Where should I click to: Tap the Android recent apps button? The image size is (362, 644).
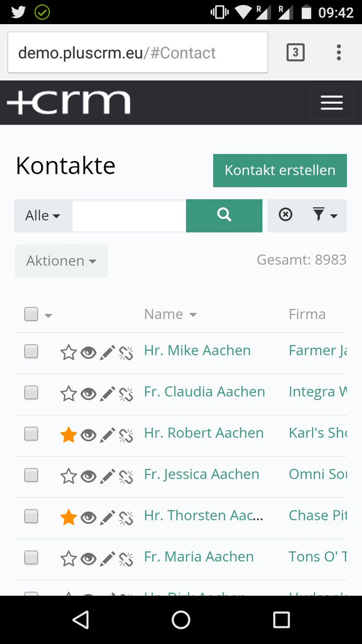click(x=282, y=620)
